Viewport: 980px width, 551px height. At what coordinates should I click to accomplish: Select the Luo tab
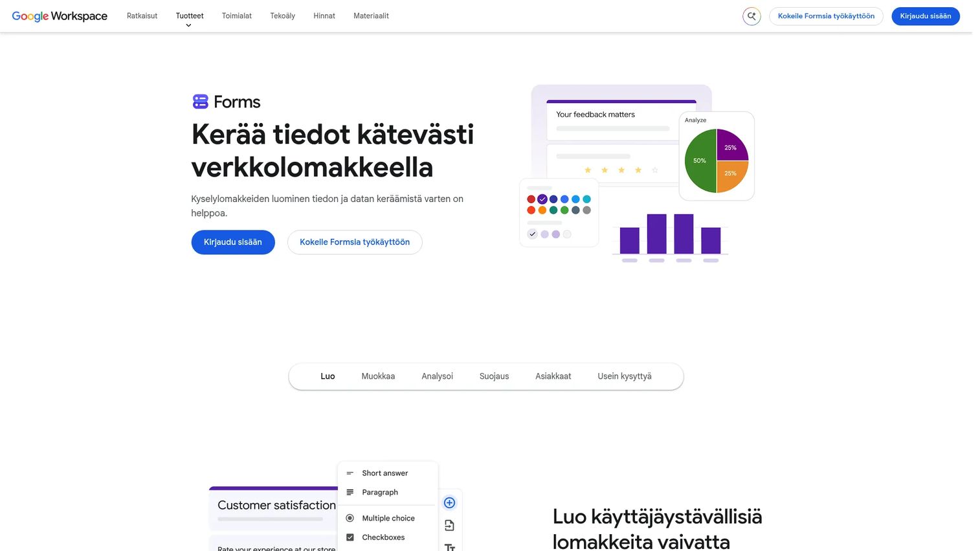[328, 376]
